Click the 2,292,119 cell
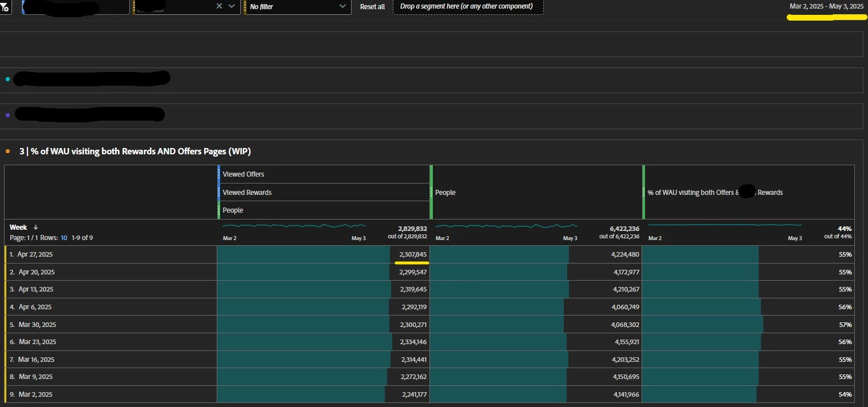Screen dimensions: 868x407 pyautogui.click(x=323, y=307)
